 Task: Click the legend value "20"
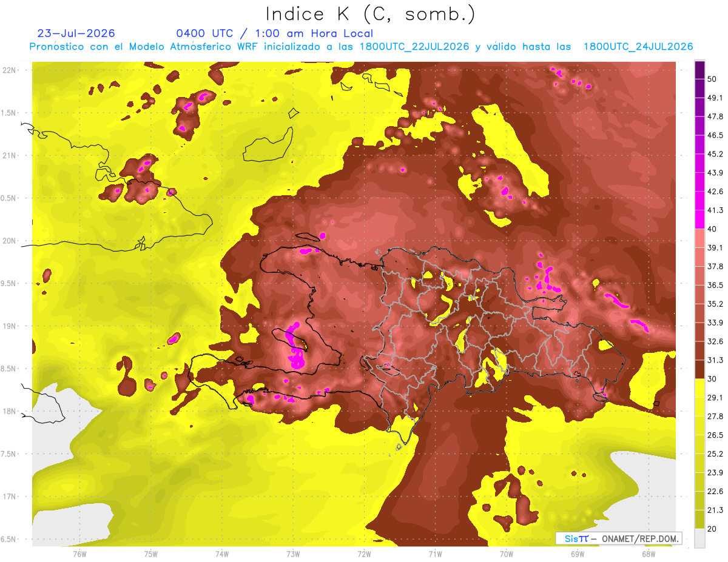click(712, 529)
